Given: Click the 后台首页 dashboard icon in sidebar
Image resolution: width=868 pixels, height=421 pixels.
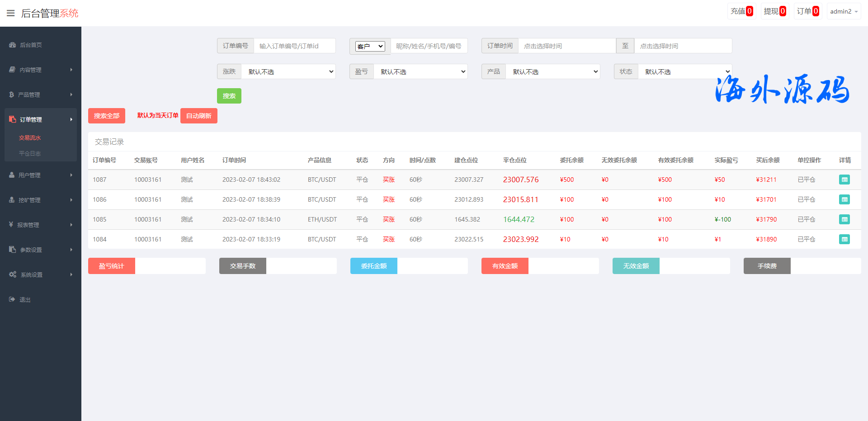Looking at the screenshot, I should coord(13,45).
